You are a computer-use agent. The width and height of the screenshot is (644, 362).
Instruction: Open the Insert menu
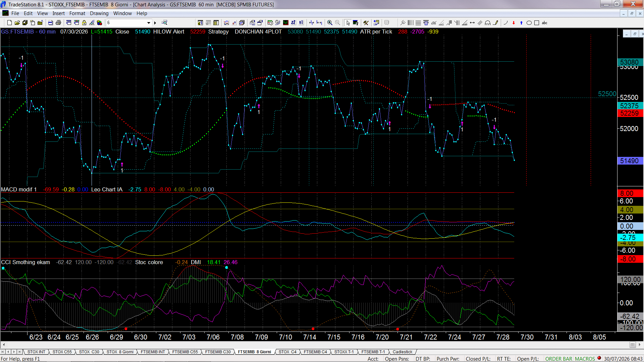[x=59, y=13]
